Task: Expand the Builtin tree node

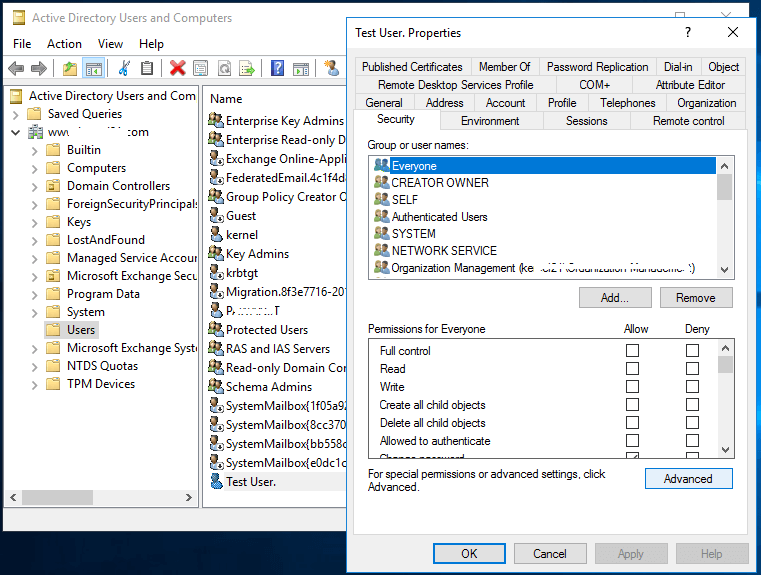Action: tap(34, 151)
